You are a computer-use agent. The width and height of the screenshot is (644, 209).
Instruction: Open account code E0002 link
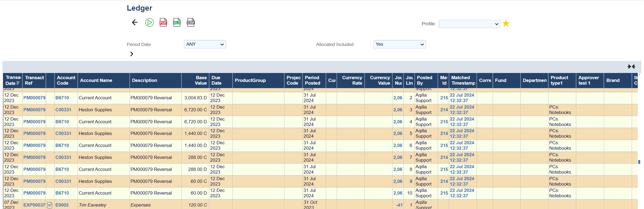click(62, 205)
